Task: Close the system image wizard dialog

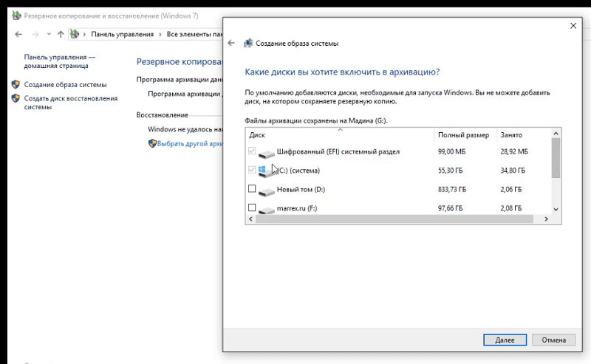Action: click(573, 26)
